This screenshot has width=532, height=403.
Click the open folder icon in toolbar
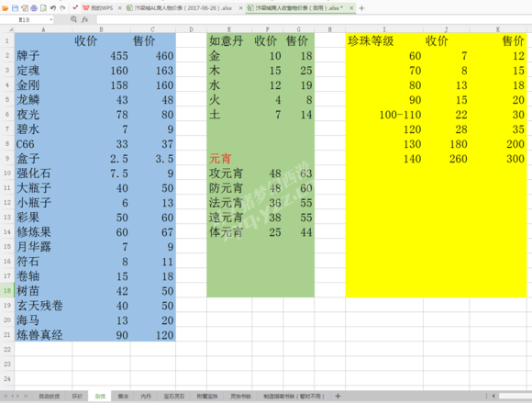[x=6, y=8]
